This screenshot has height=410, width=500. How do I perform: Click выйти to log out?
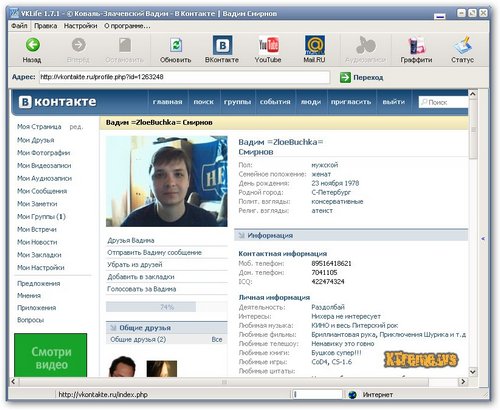(394, 102)
